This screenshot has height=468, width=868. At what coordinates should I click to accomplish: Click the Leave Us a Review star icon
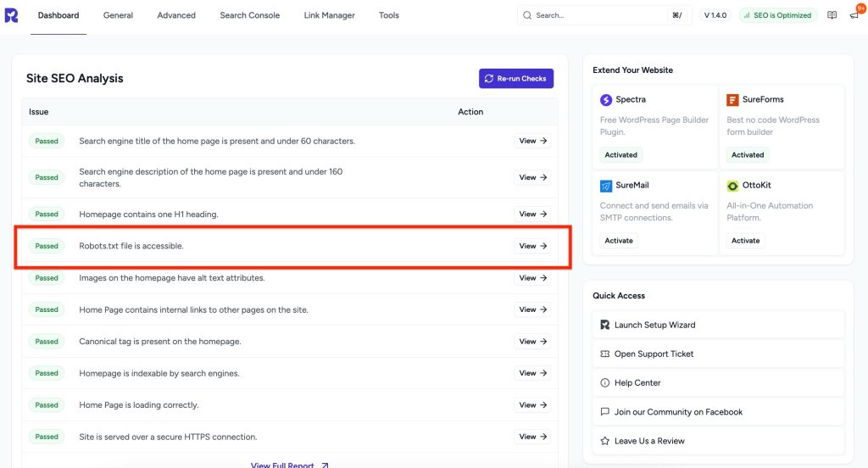pos(604,441)
